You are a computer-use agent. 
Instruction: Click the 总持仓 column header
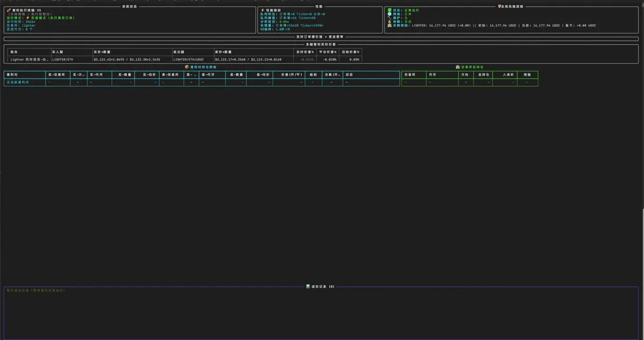(484, 75)
